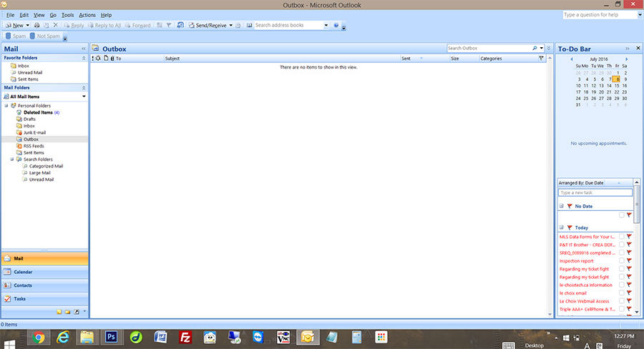Open the File menu
Image resolution: width=644 pixels, height=349 pixels.
tap(10, 15)
